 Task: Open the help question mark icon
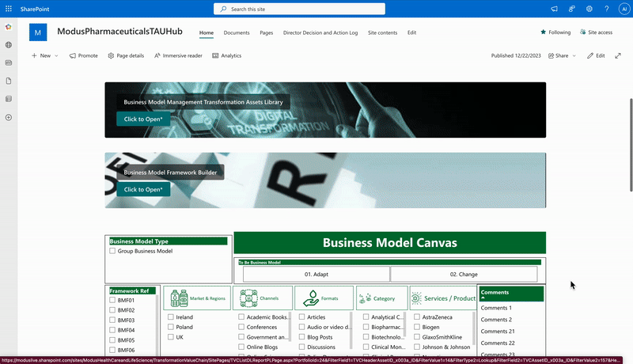click(607, 9)
